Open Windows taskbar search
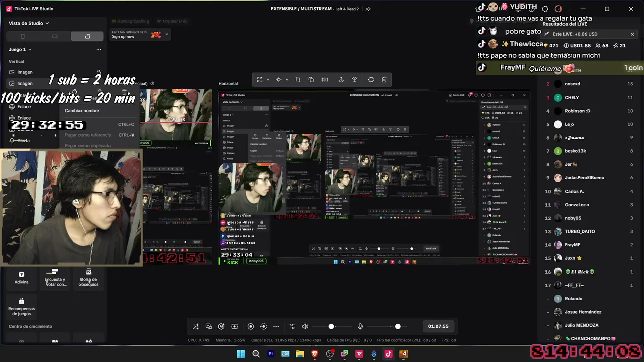644x362 pixels. coord(256,354)
